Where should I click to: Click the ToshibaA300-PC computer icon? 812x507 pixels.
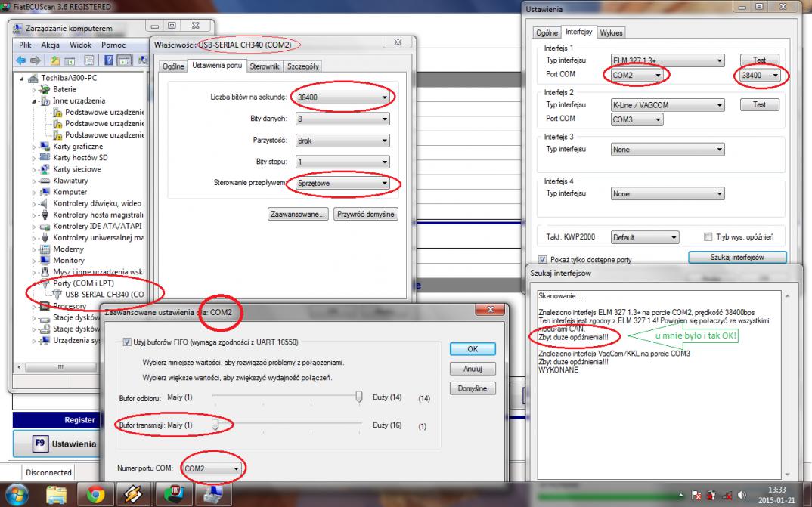(33, 78)
